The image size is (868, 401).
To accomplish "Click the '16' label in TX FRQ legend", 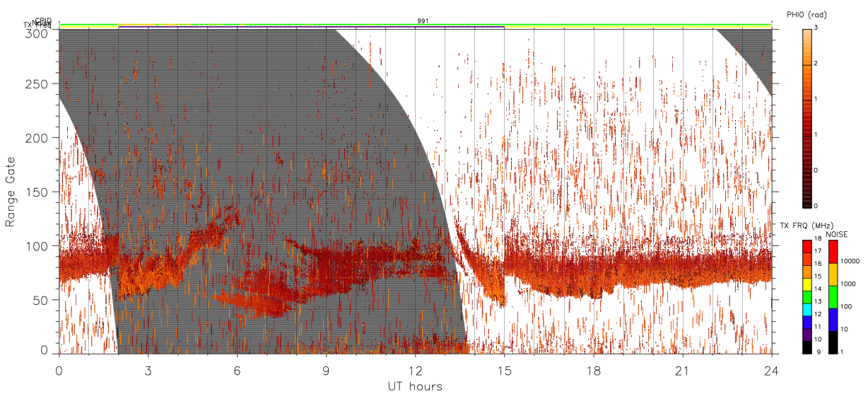I will click(819, 264).
